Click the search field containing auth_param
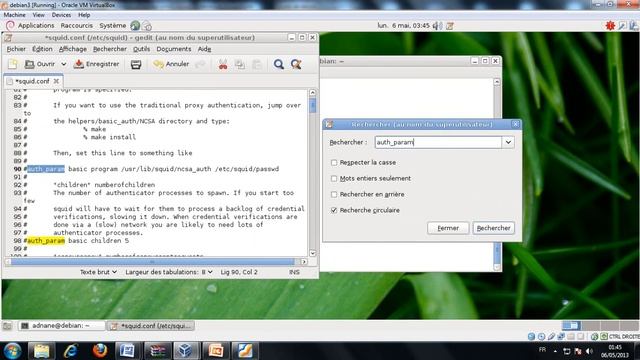 point(438,142)
